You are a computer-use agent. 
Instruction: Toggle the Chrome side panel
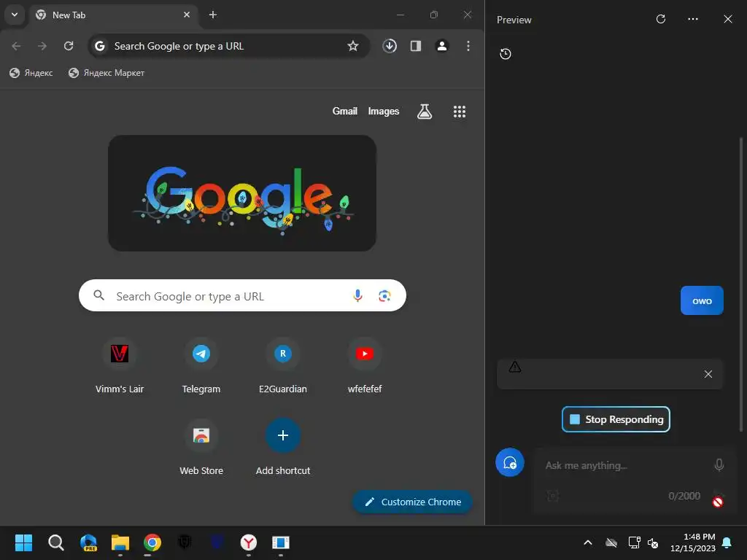(x=416, y=46)
